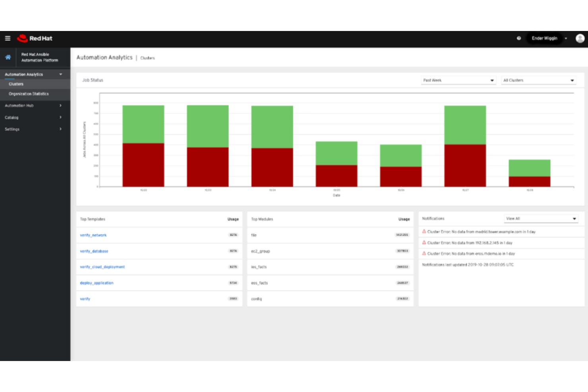This screenshot has height=392, width=588.
Task: Click the red segment of the 10/25 bar
Action: point(337,176)
